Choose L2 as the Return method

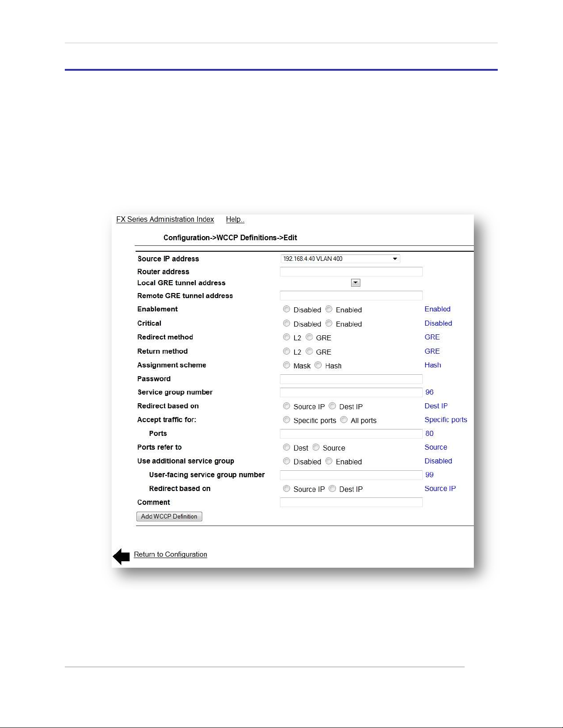[x=287, y=351]
